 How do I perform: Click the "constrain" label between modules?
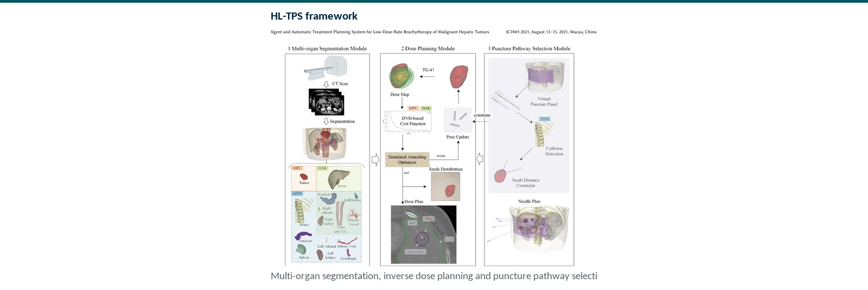(x=482, y=115)
